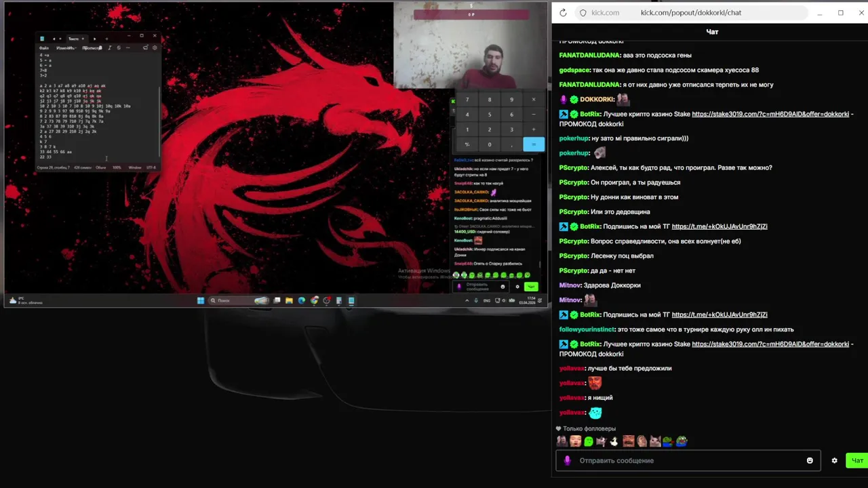Show hidden tray icons on streamed taskbar
The height and width of the screenshot is (488, 868).
467,301
